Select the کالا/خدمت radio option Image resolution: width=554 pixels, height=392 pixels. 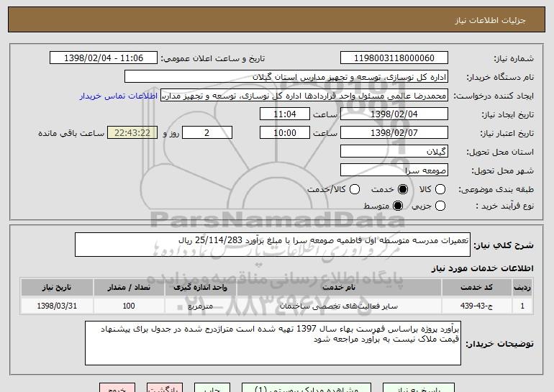(x=355, y=189)
